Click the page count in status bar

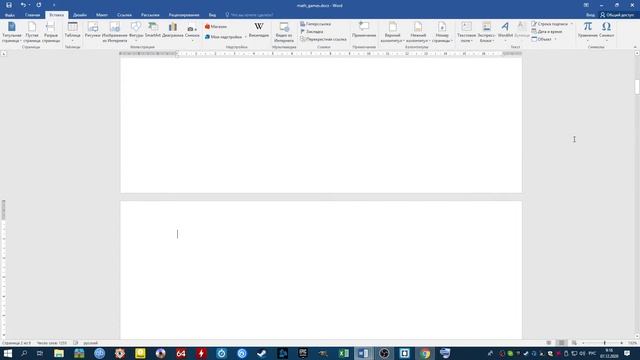16,343
